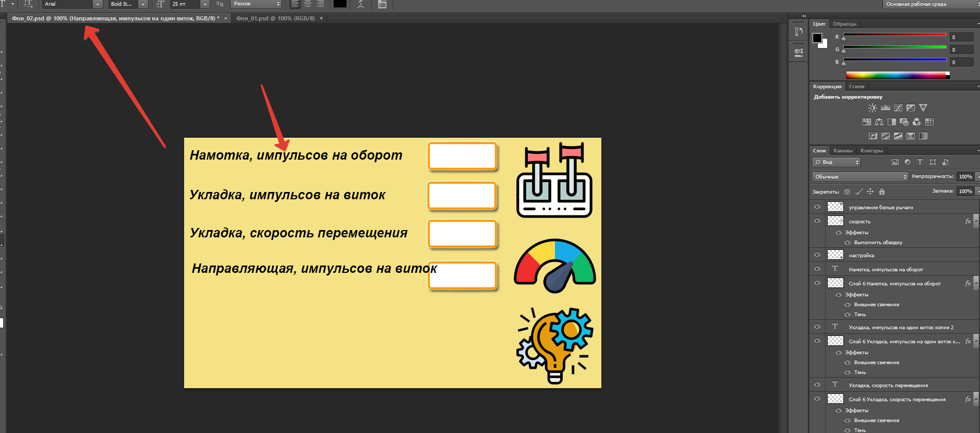Align text to center
This screenshot has height=433, width=980.
(308, 4)
